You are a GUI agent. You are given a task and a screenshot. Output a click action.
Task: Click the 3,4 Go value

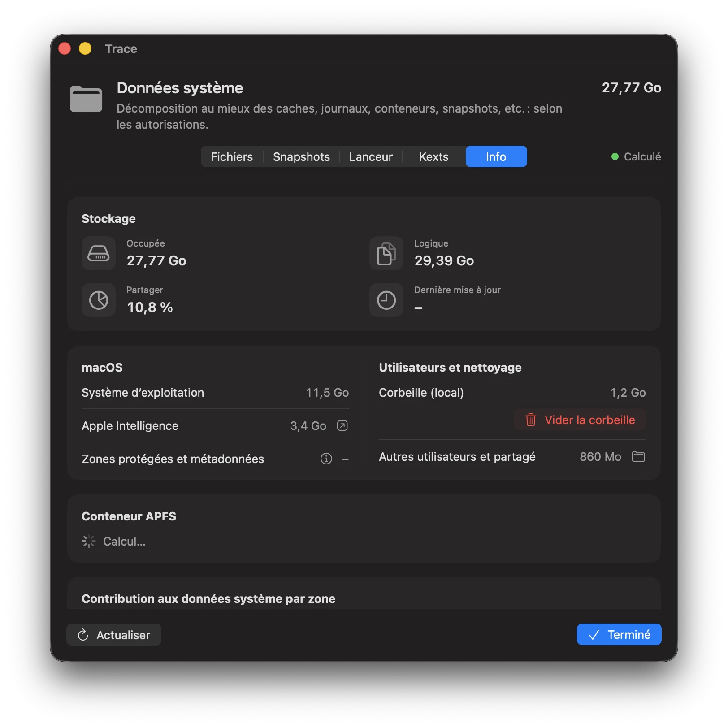(308, 425)
